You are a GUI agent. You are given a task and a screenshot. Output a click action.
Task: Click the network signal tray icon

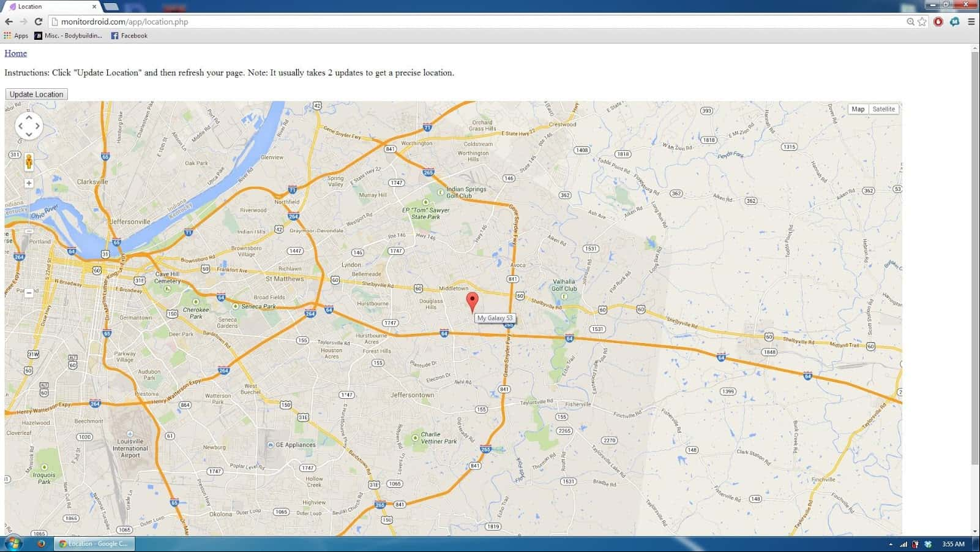pyautogui.click(x=903, y=544)
